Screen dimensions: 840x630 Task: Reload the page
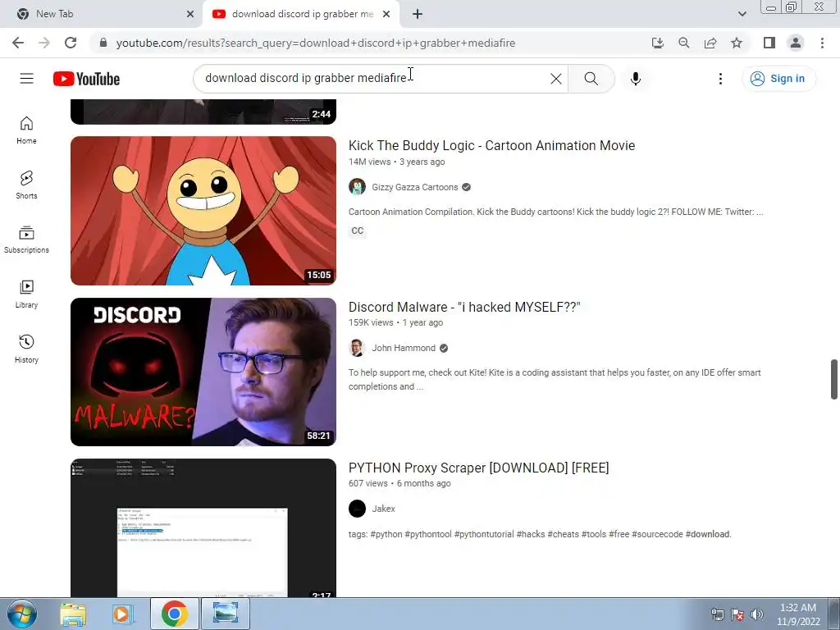pos(71,43)
